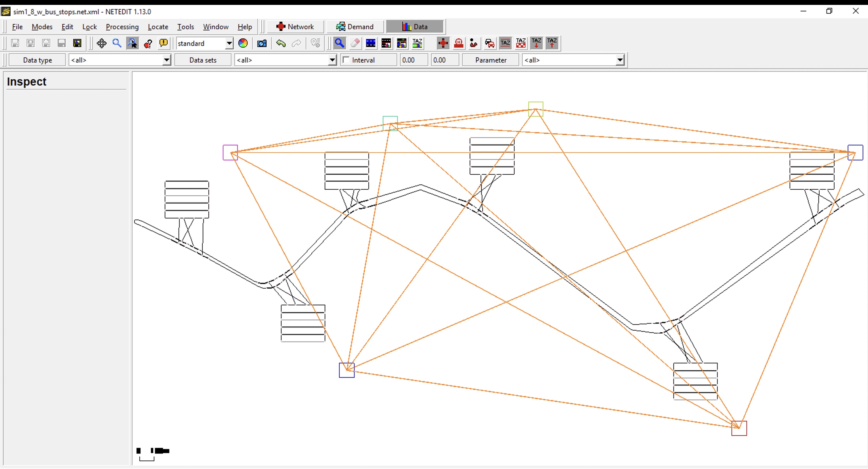Image resolution: width=868 pixels, height=469 pixels.
Task: Open the standard view scheme dropdown
Action: point(205,43)
